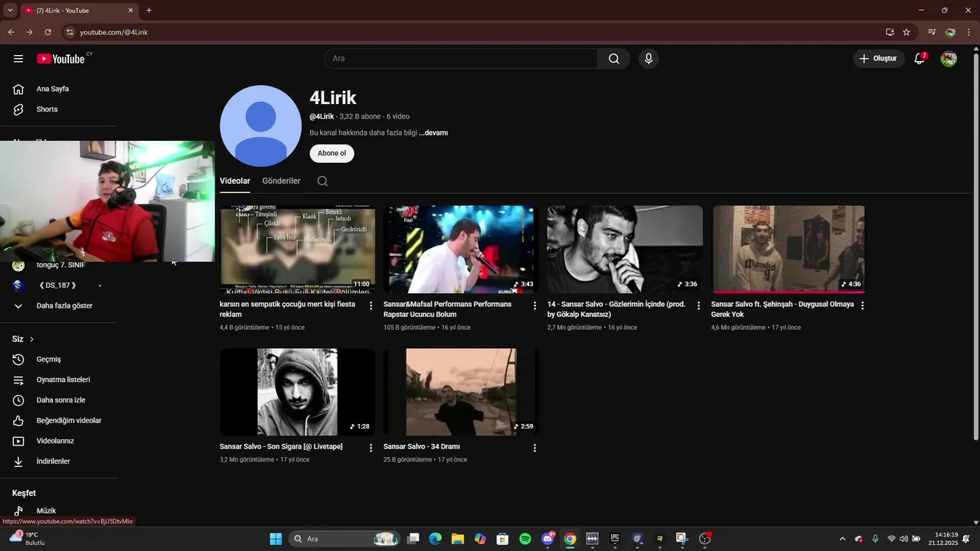The image size is (980, 551).
Task: Go to YouTube home via the logo
Action: (60, 59)
